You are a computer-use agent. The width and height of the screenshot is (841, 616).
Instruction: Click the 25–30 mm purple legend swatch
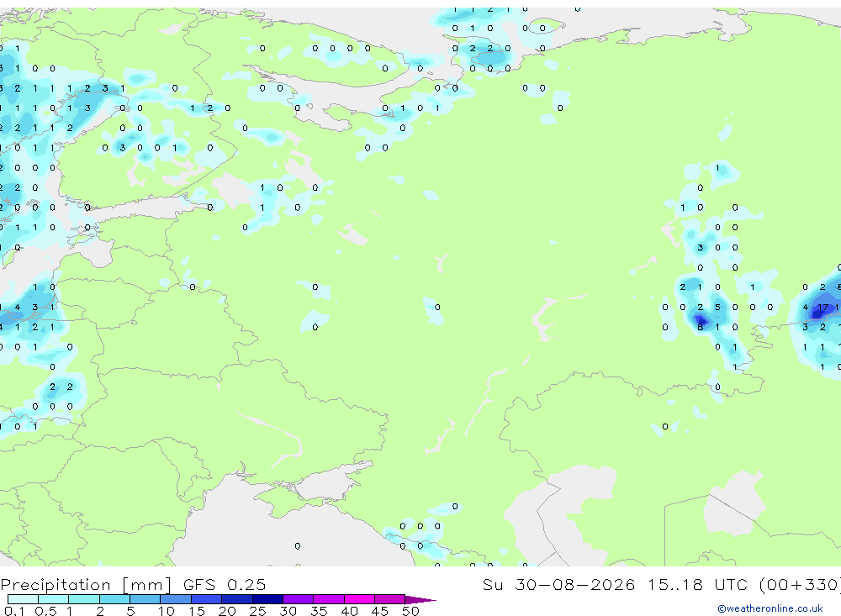tap(267, 599)
